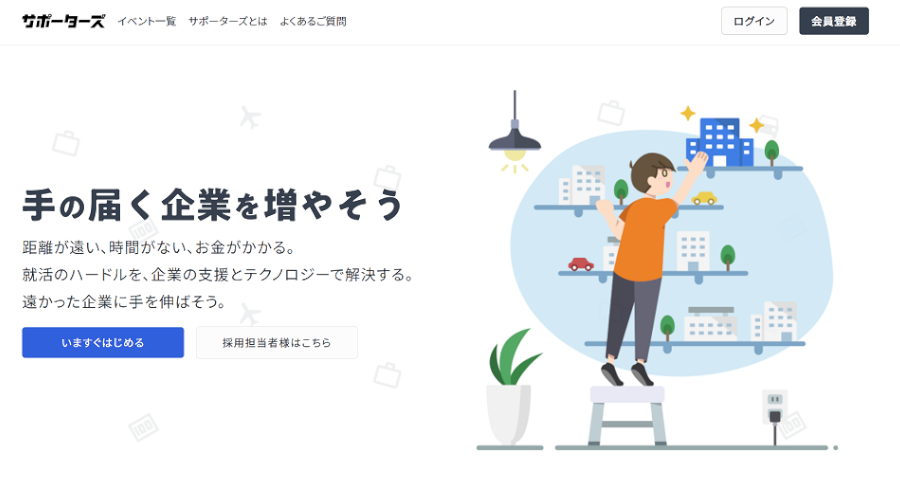Click the wall power outlet illustration
Image resolution: width=900 pixels, height=480 pixels.
[775, 408]
